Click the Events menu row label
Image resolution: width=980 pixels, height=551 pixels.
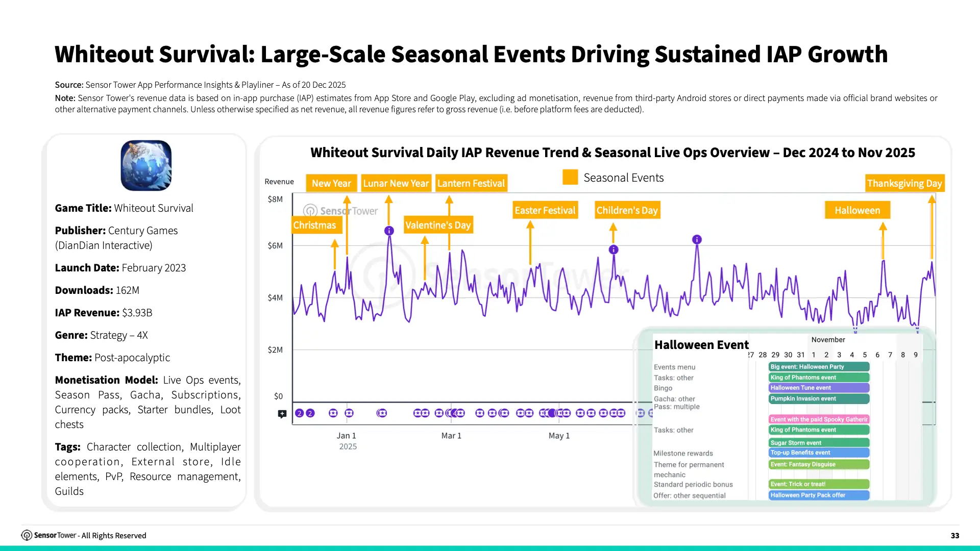click(x=674, y=367)
